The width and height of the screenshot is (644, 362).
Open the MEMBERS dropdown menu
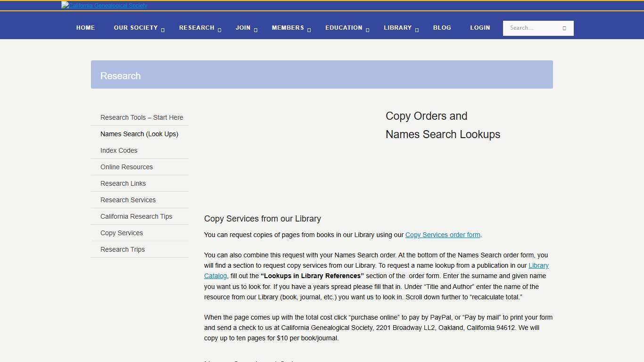pyautogui.click(x=288, y=28)
